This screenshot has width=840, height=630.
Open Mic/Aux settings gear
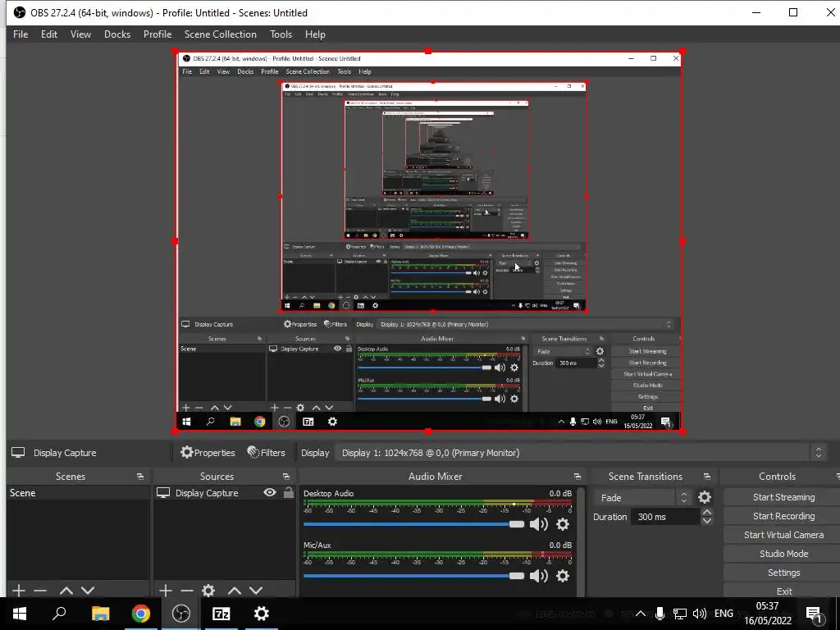coord(563,576)
